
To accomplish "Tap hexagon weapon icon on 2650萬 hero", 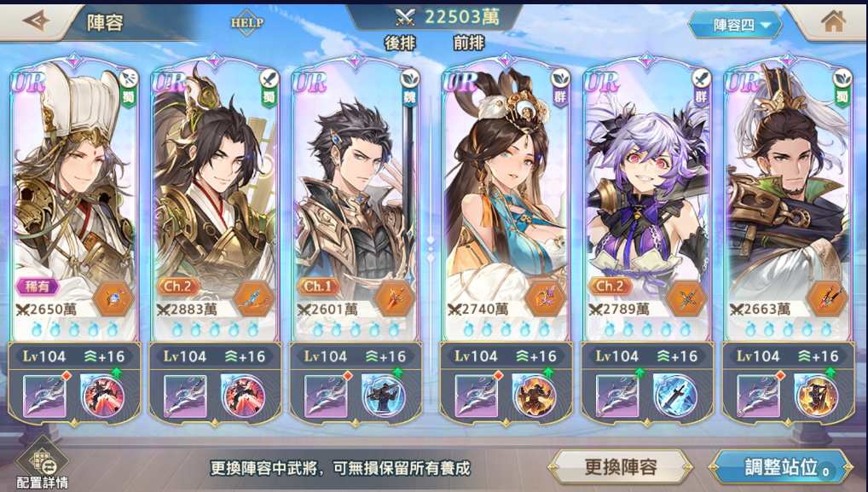I will click(x=113, y=298).
